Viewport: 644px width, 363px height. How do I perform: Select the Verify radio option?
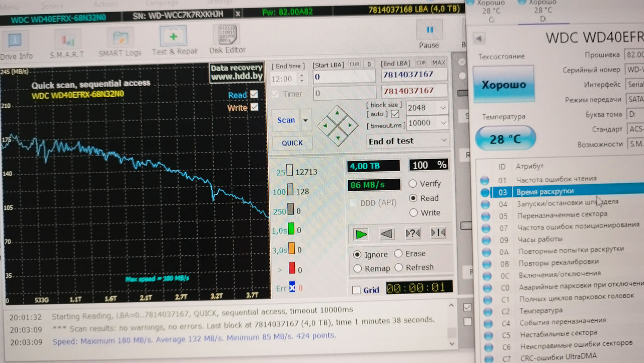pyautogui.click(x=413, y=184)
